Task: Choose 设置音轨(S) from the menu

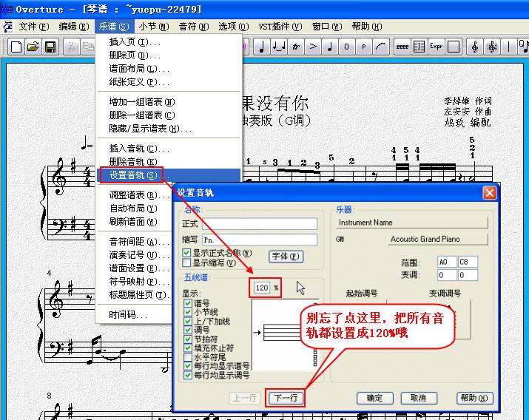Action: (169, 175)
